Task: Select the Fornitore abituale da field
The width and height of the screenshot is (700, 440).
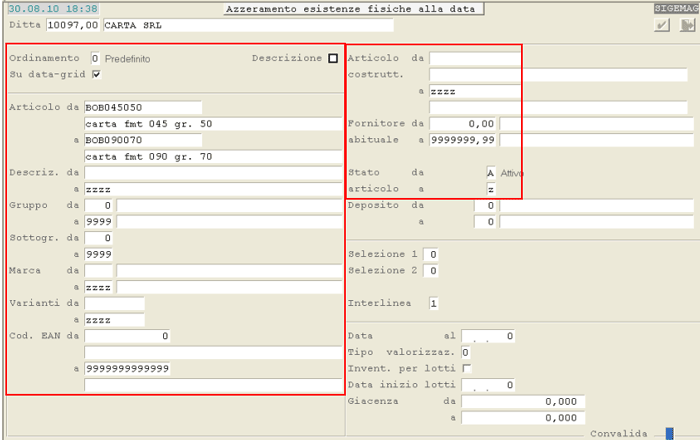Action: [463, 123]
